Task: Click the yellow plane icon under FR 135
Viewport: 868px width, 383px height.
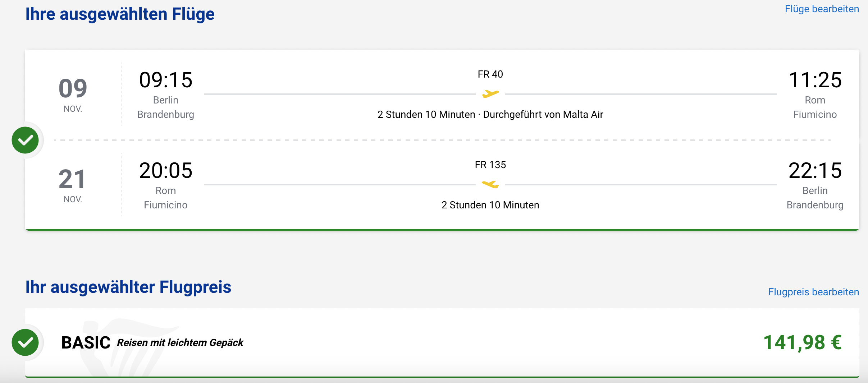Action: (x=490, y=185)
